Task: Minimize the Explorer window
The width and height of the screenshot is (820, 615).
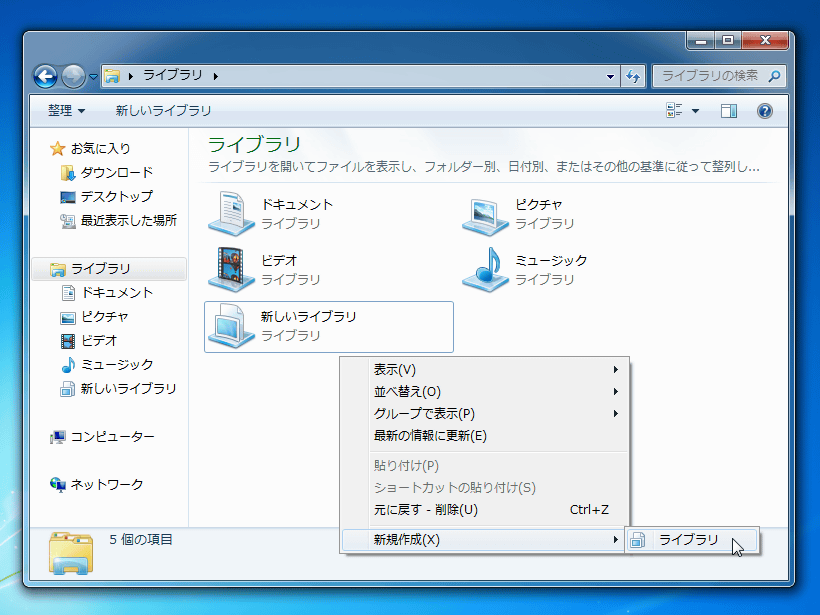Action: (701, 40)
